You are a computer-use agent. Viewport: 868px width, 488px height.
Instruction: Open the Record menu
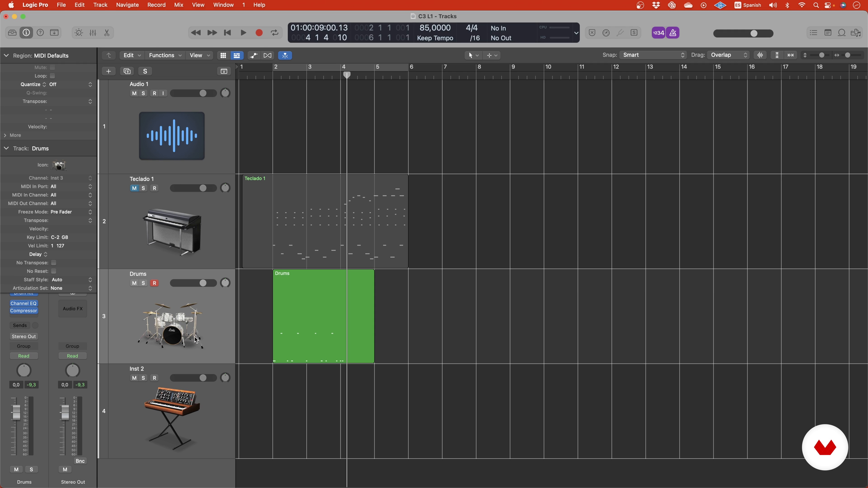(x=156, y=5)
